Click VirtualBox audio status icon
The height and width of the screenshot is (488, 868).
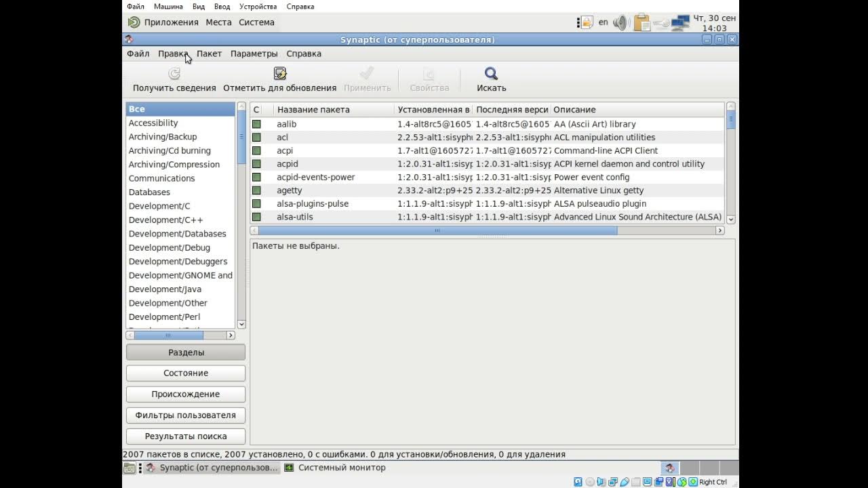(601, 482)
